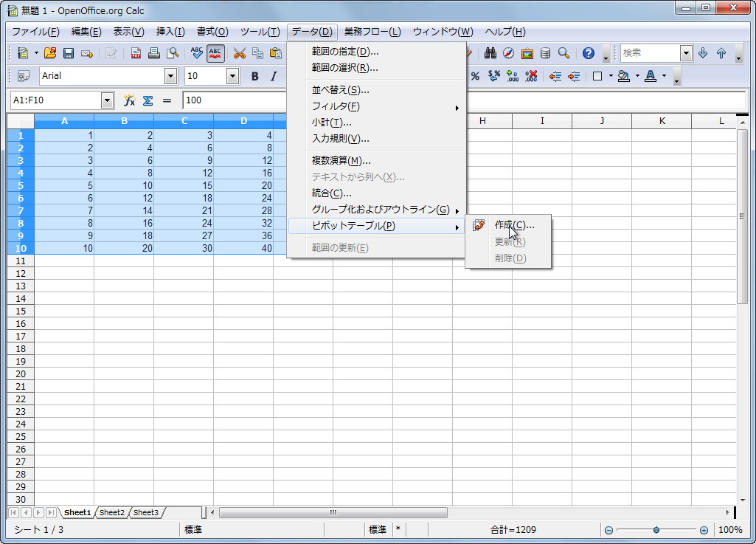Viewport: 756px width, 544px height.
Task: Open Help with the question mark icon
Action: (x=589, y=53)
